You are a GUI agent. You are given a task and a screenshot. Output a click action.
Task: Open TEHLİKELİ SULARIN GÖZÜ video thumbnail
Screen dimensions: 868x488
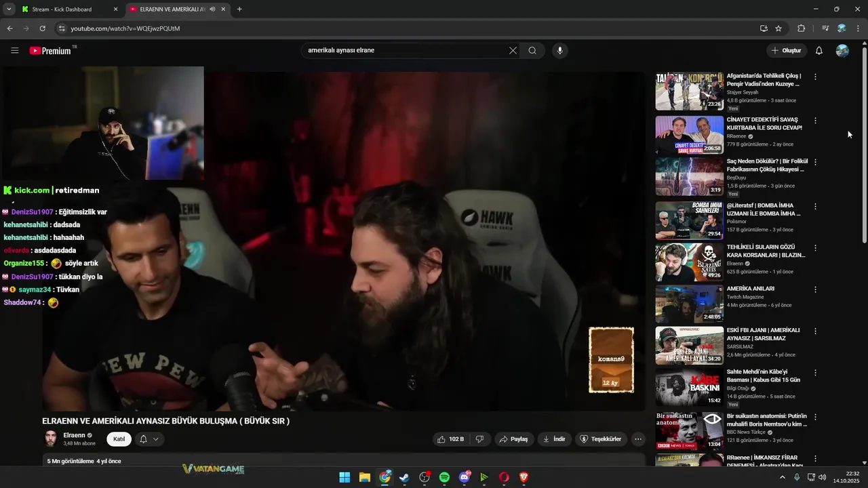(x=689, y=262)
